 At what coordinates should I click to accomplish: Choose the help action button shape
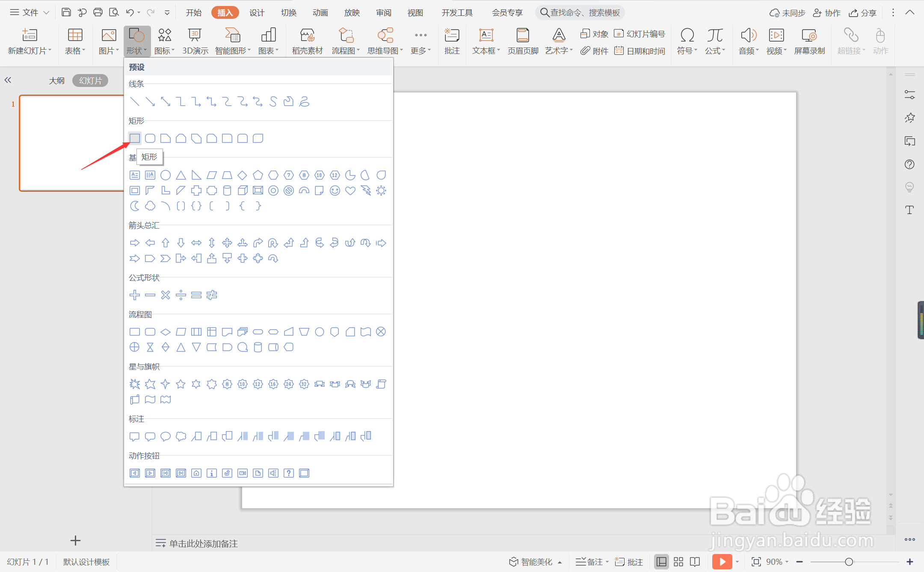(289, 473)
